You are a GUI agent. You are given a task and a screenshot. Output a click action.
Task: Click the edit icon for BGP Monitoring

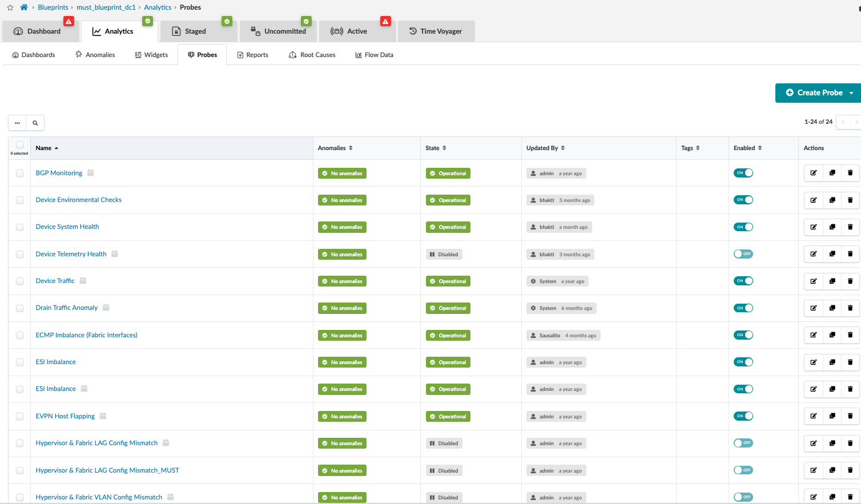click(x=813, y=173)
